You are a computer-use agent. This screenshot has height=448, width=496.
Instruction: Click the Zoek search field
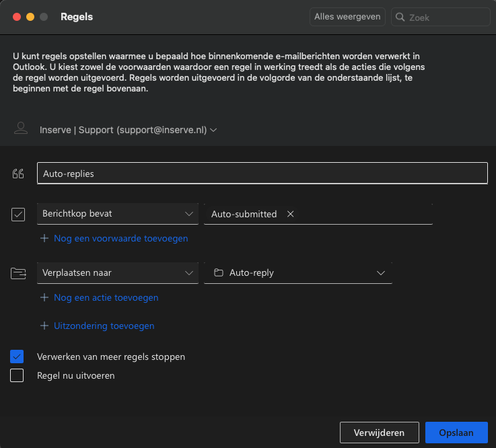441,17
